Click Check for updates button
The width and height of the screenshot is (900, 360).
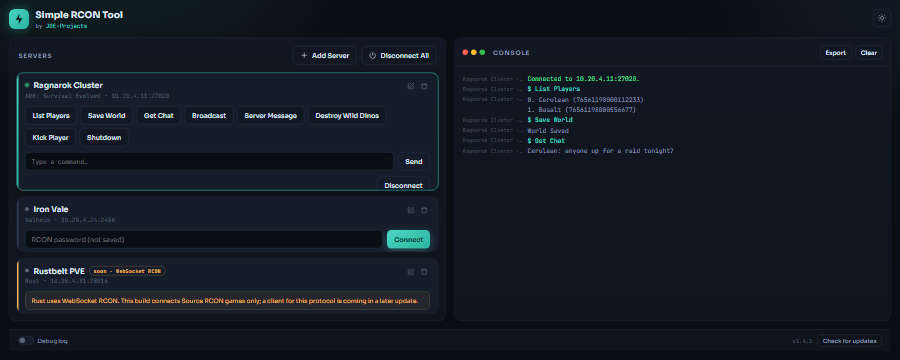coord(849,341)
